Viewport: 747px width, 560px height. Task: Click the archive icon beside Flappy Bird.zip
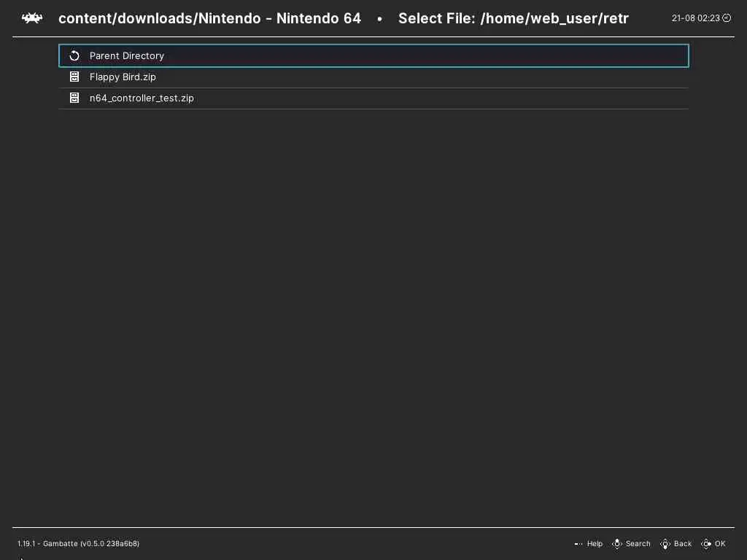tap(74, 77)
